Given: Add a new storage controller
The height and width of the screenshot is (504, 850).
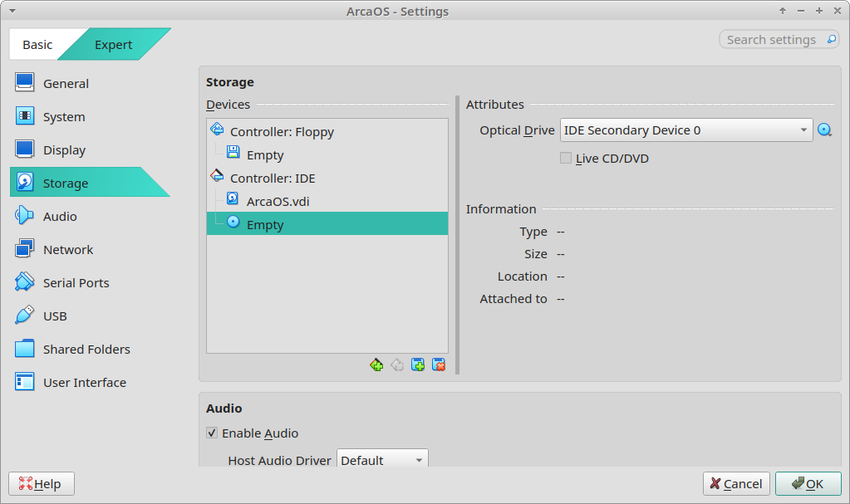Looking at the screenshot, I should pyautogui.click(x=376, y=365).
